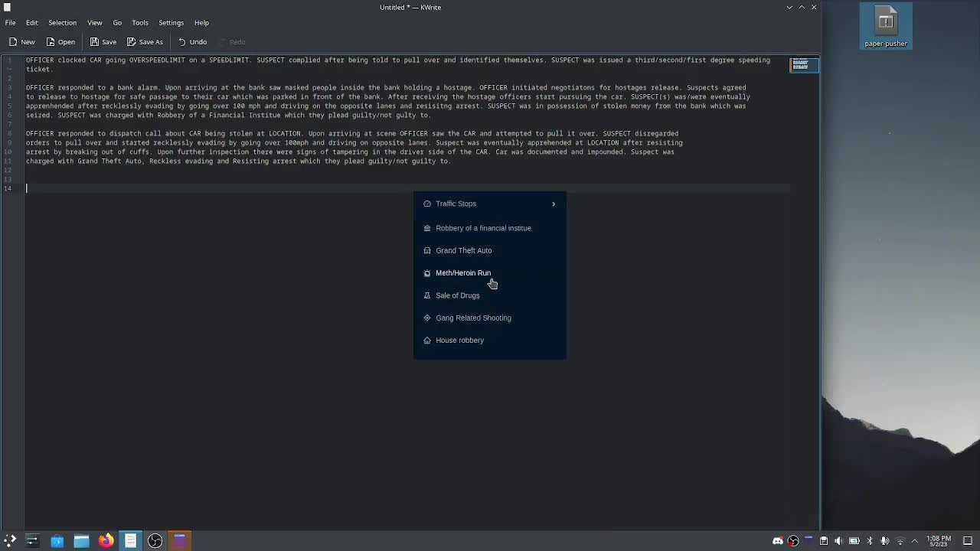The width and height of the screenshot is (980, 551).
Task: Expand hidden system tray icons arrow
Action: pos(914,541)
